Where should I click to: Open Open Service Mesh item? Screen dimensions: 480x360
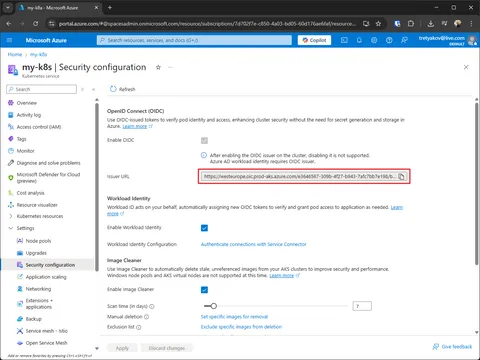[46, 343]
